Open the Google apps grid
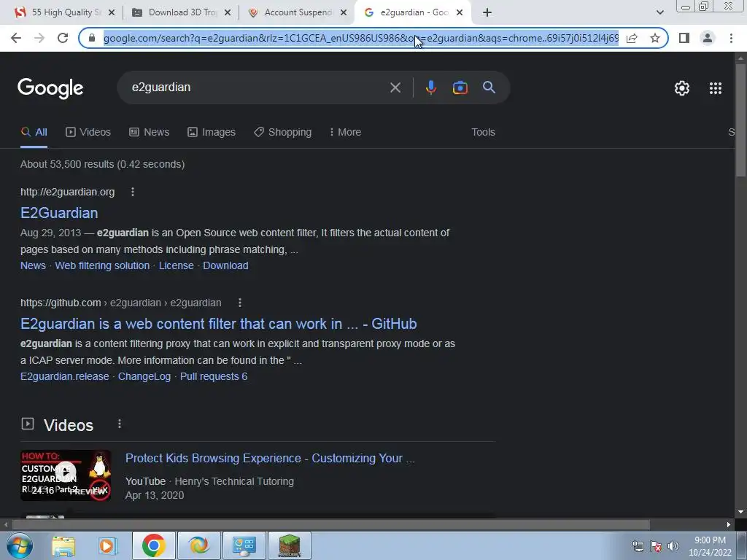This screenshot has width=747, height=560. click(716, 88)
